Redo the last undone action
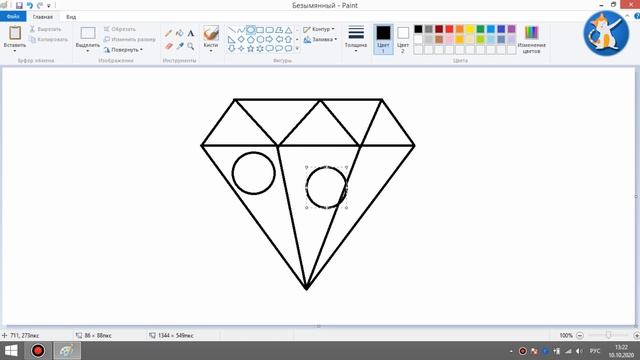 point(40,5)
